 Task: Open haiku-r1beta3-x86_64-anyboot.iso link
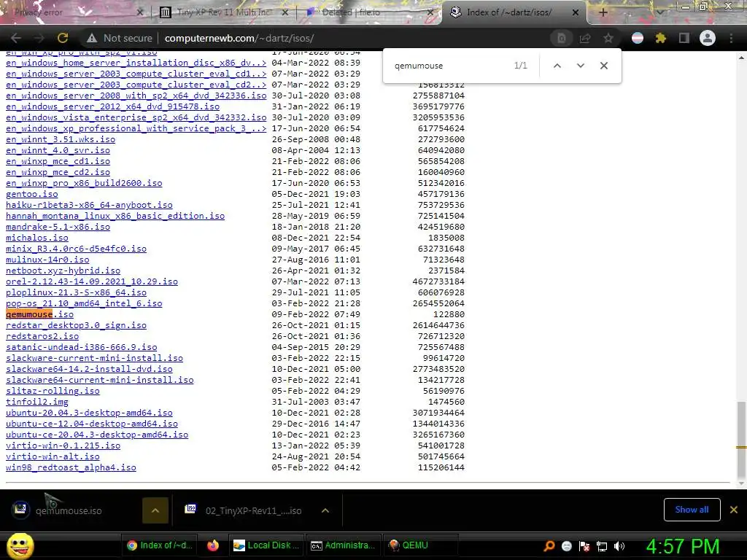tap(89, 205)
